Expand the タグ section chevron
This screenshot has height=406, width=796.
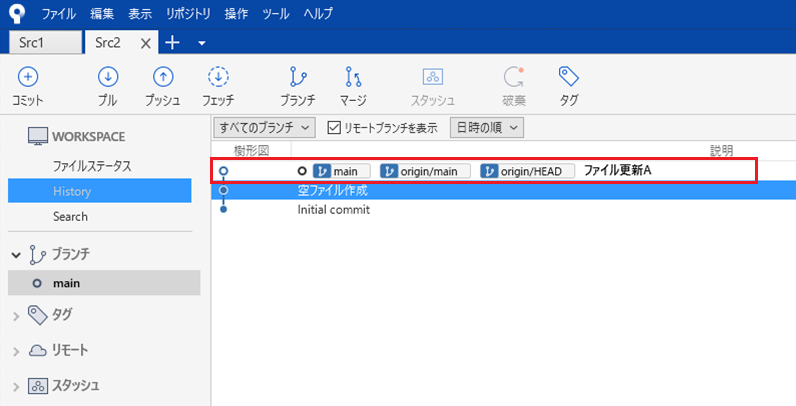(x=16, y=316)
